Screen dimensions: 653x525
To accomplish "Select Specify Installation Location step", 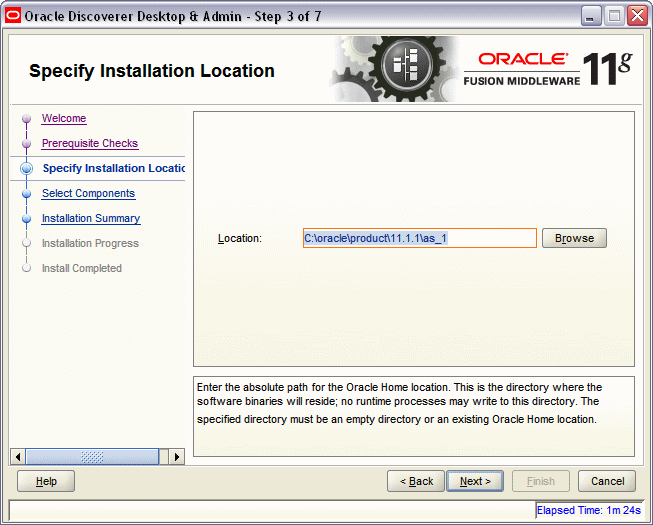I will click(x=113, y=168).
